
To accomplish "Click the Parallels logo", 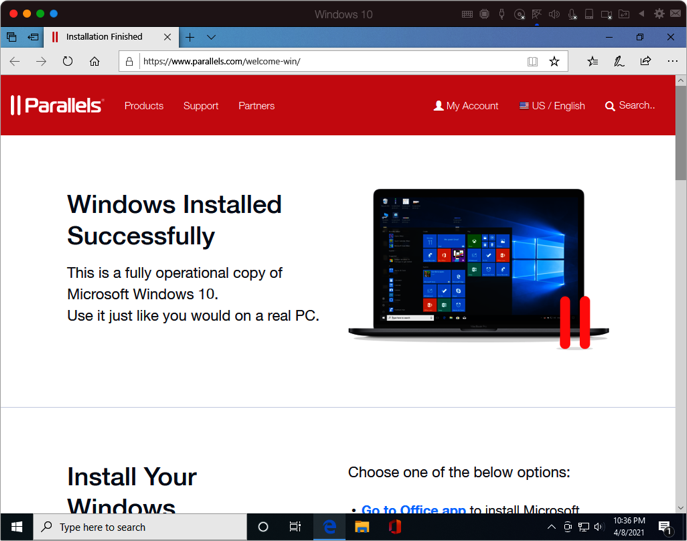I will tap(57, 105).
